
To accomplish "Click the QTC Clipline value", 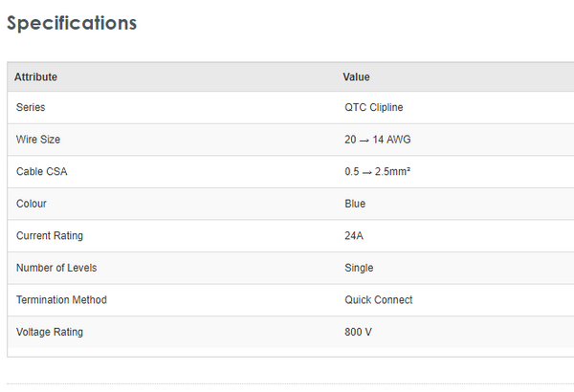I will (376, 108).
